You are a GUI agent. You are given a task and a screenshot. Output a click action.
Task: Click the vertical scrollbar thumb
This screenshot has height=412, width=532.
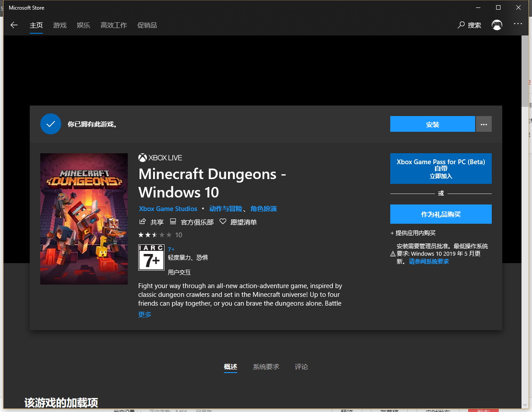click(x=525, y=71)
